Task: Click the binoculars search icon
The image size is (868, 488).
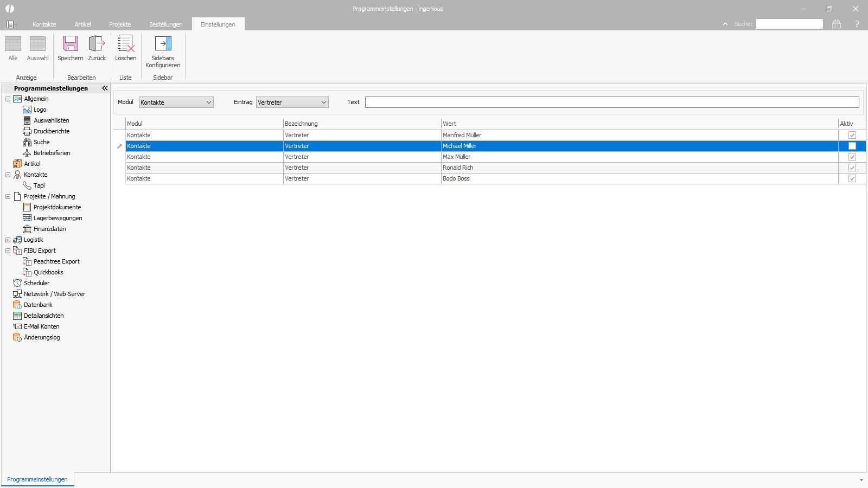Action: (x=837, y=24)
